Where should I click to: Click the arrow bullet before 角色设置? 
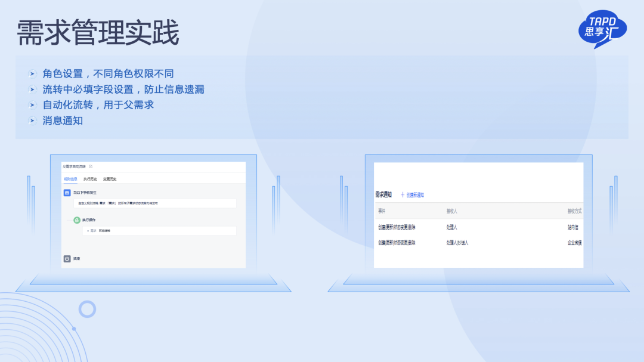point(32,74)
